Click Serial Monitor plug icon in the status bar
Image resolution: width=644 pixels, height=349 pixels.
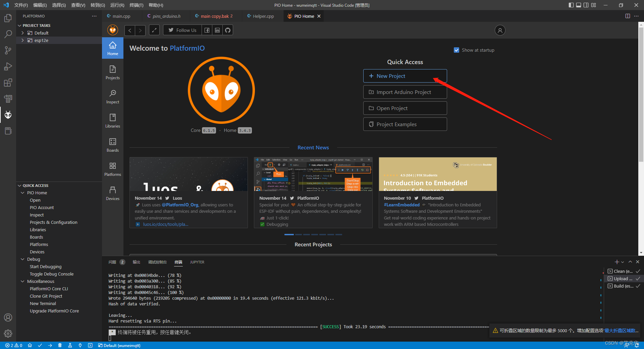tap(80, 345)
